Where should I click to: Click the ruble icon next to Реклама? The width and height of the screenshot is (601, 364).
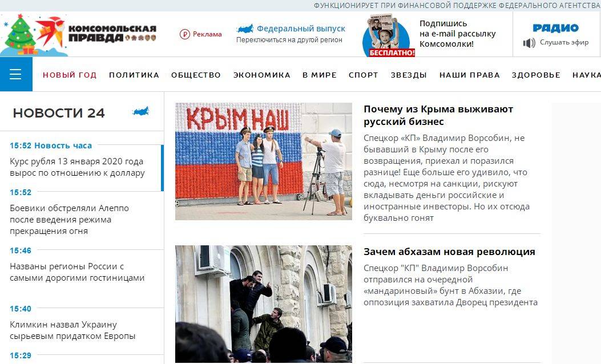[x=185, y=34]
